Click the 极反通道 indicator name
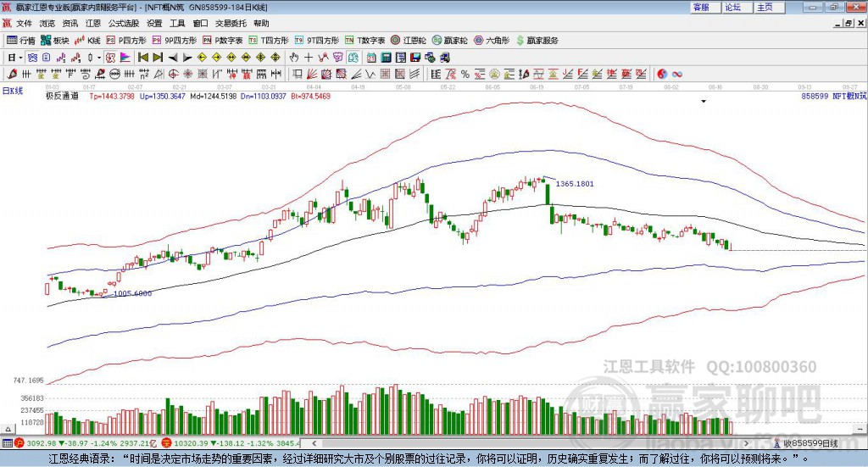The image size is (868, 467). tap(62, 97)
